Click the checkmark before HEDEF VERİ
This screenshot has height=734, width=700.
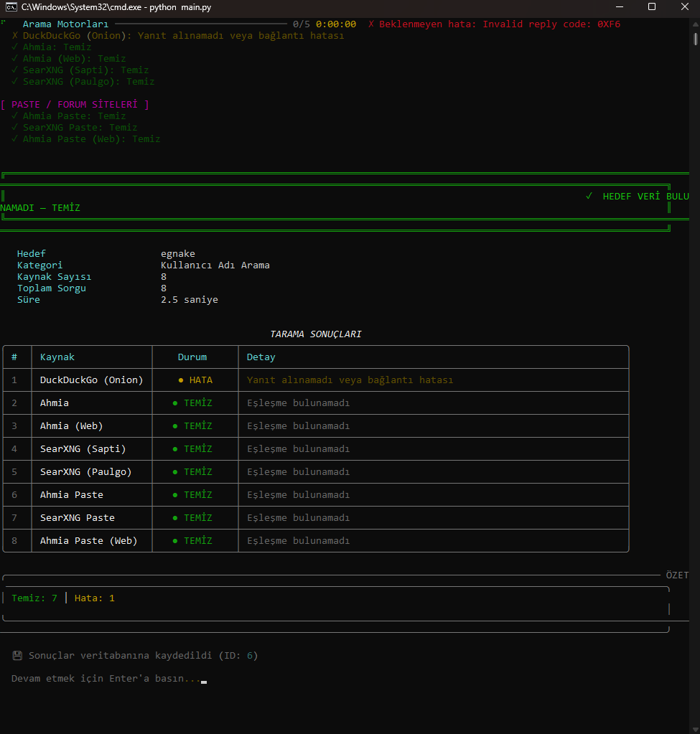click(589, 196)
